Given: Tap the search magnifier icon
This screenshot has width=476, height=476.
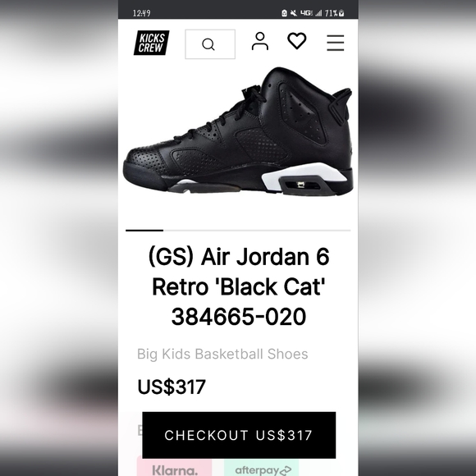Looking at the screenshot, I should 208,44.
